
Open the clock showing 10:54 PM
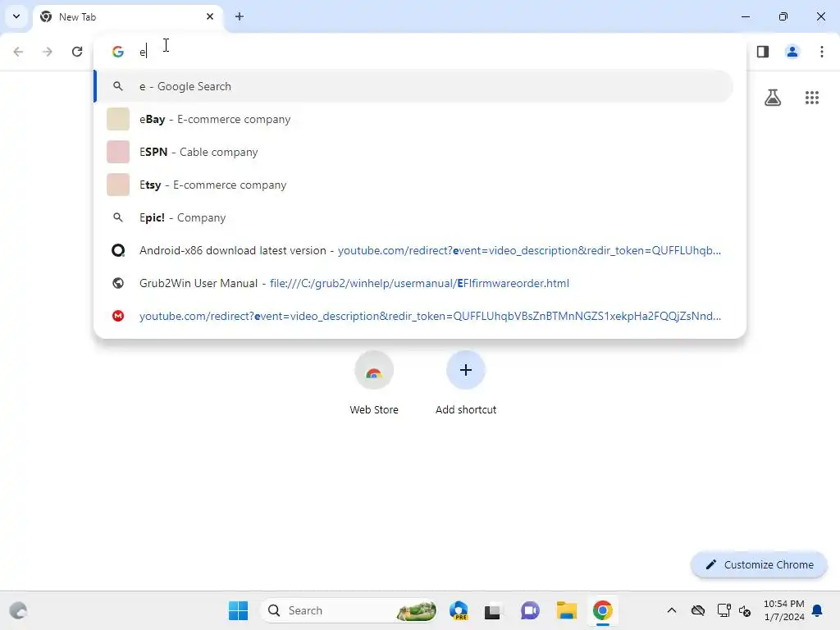pos(784,610)
